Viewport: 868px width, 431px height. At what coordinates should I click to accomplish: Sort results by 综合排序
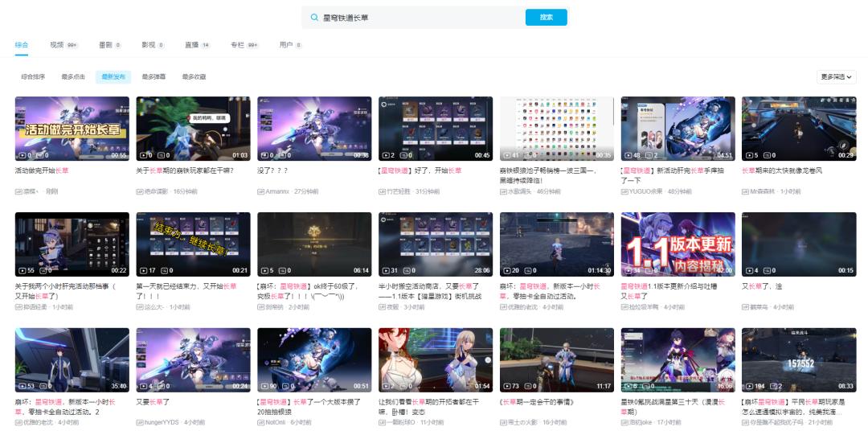pyautogui.click(x=33, y=77)
